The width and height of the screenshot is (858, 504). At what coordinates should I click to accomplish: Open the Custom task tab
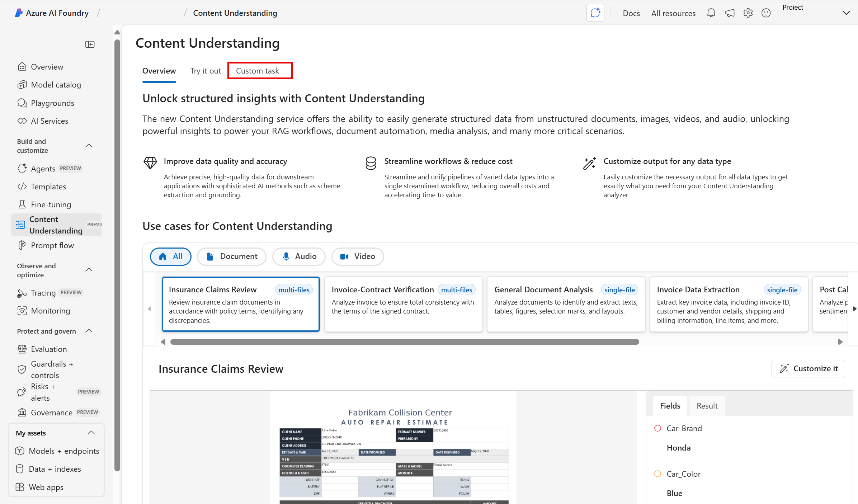click(x=258, y=71)
